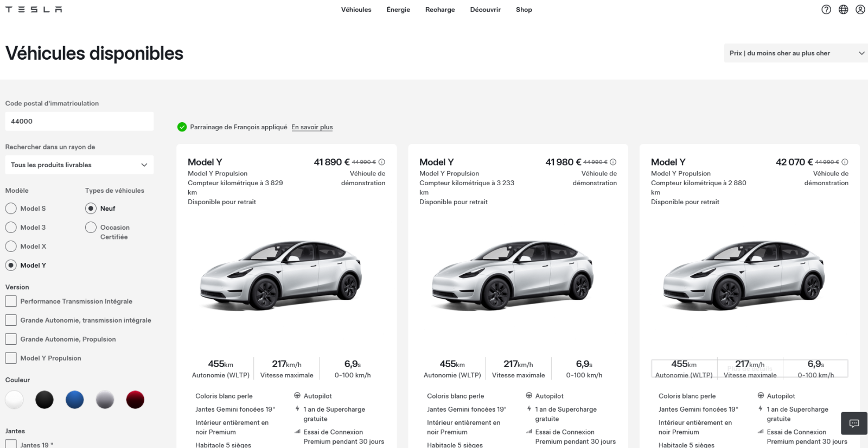The image size is (868, 448).
Task: Click info icon next to 42 070 € price
Action: [845, 162]
